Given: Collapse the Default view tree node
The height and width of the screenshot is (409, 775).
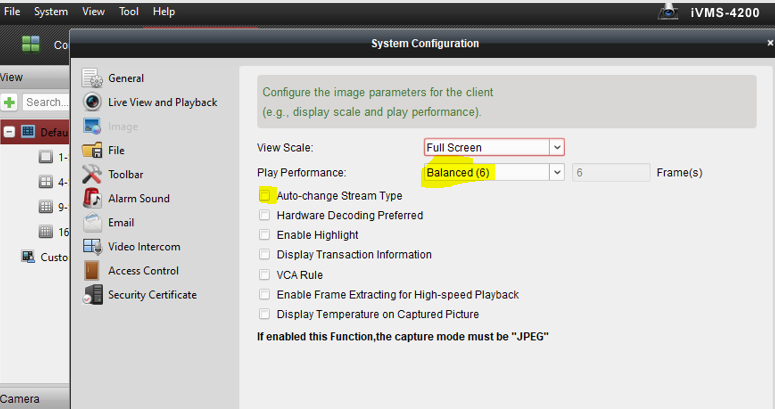Looking at the screenshot, I should pyautogui.click(x=9, y=132).
